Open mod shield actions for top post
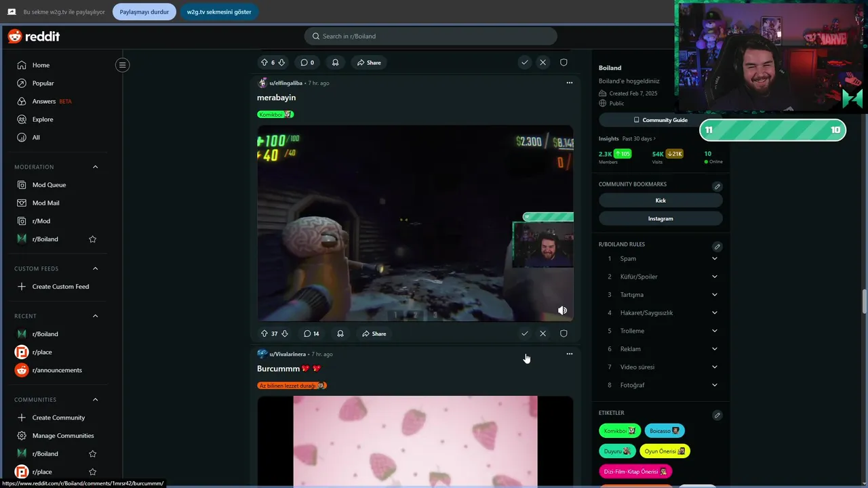 pos(564,62)
